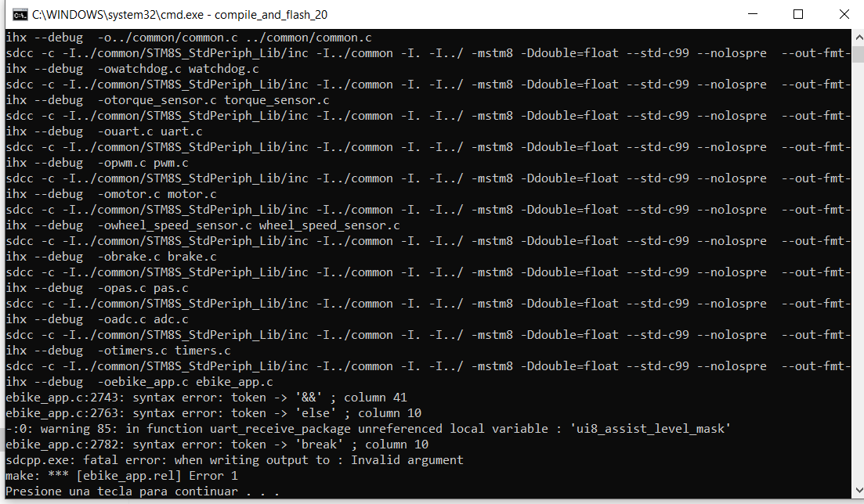Viewport: 864px width, 504px height.
Task: Click the ebike_app.c:2763 'else' error line
Action: (213, 413)
